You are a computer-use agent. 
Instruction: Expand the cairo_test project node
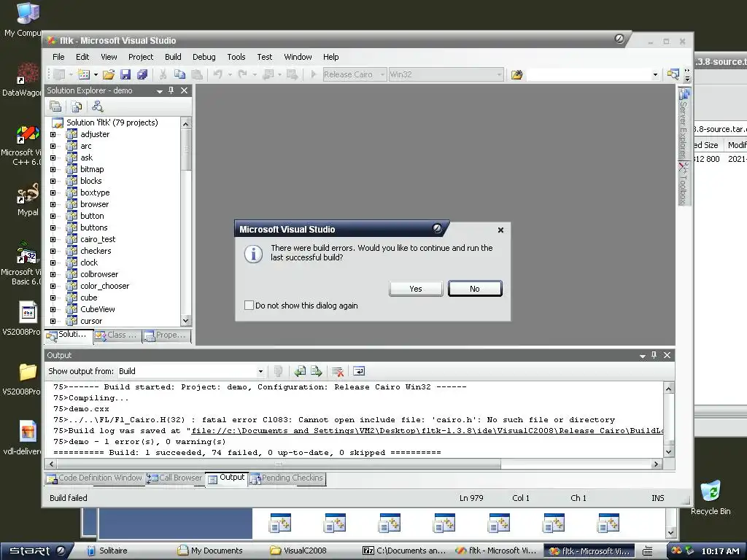click(53, 239)
